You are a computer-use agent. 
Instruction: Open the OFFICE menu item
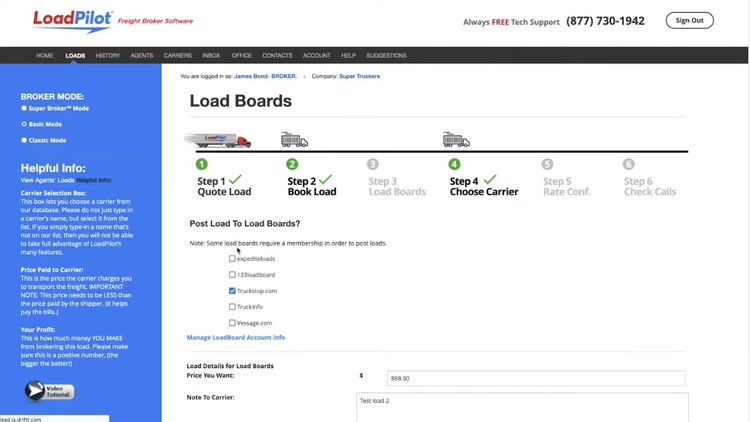[242, 56]
